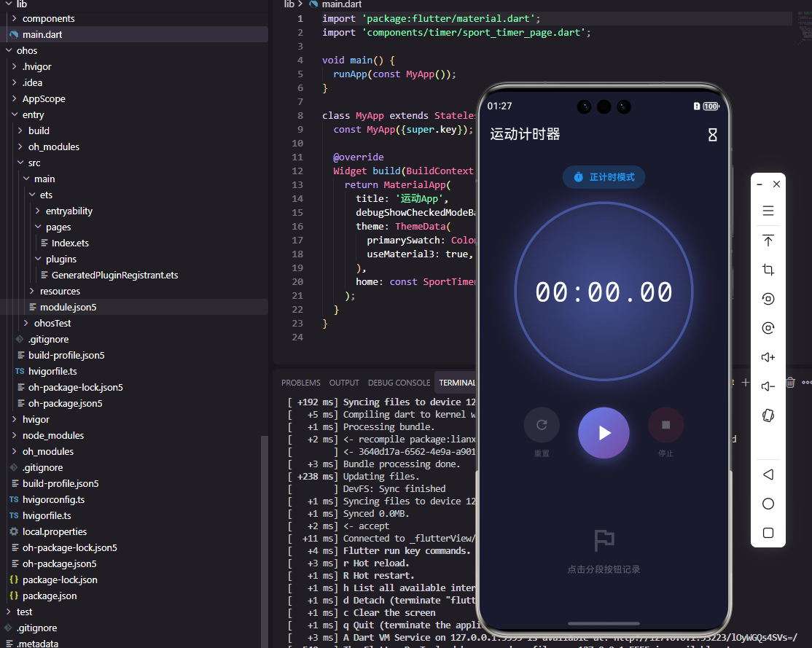Click the editor minimap
812x648 pixels.
pos(805,28)
